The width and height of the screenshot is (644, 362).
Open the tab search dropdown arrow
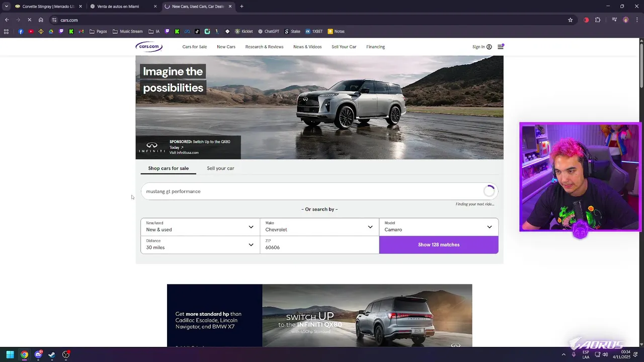tap(6, 7)
